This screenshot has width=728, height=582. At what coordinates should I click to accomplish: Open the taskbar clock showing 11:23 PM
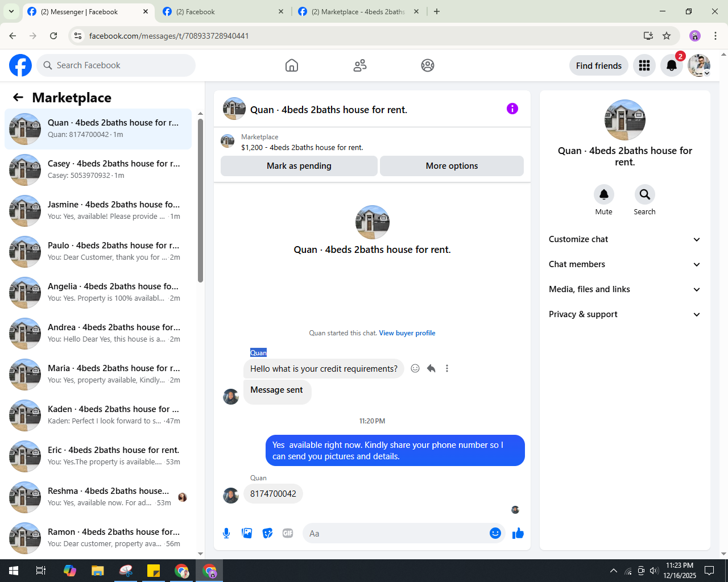(680, 571)
